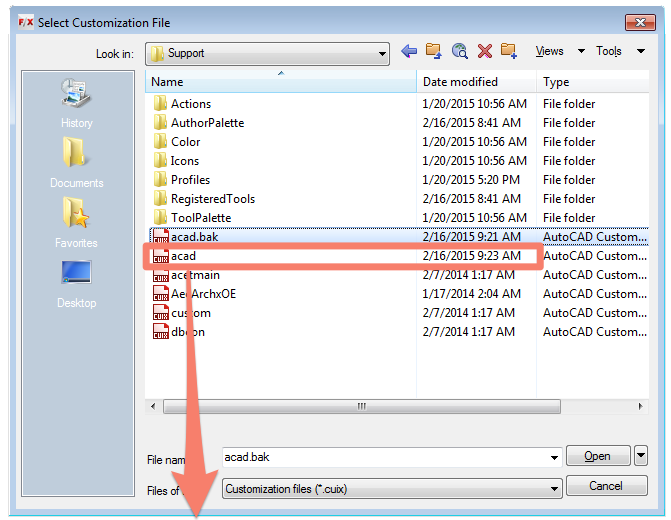Sort by Date modified column header

click(x=476, y=81)
